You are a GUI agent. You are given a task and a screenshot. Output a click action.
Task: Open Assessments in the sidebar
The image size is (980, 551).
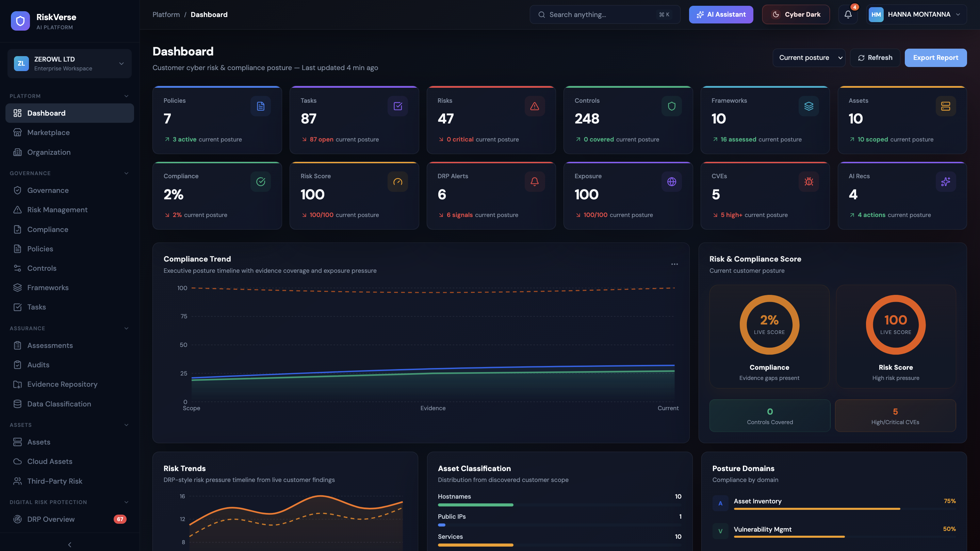click(x=70, y=345)
